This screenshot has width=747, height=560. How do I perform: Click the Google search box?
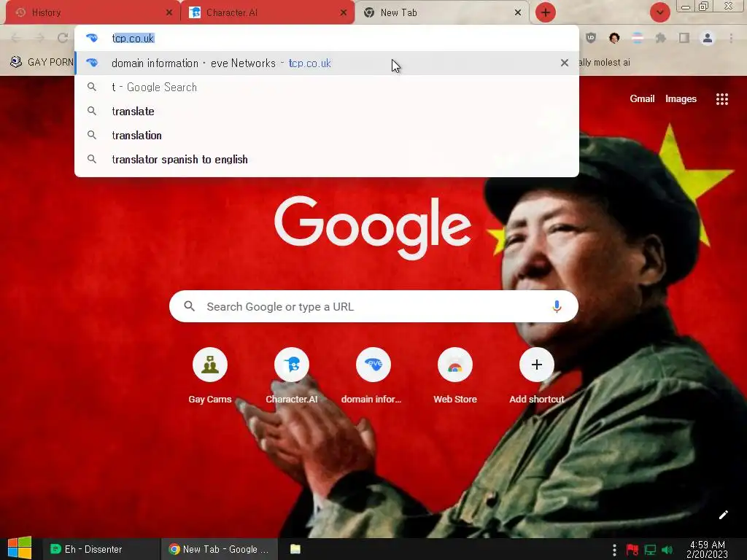point(373,306)
